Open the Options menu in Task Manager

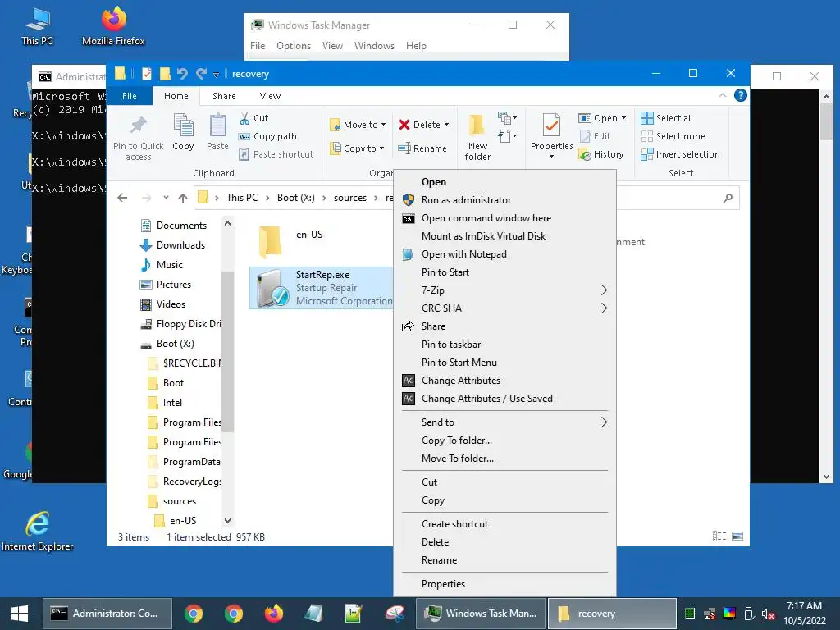(294, 46)
